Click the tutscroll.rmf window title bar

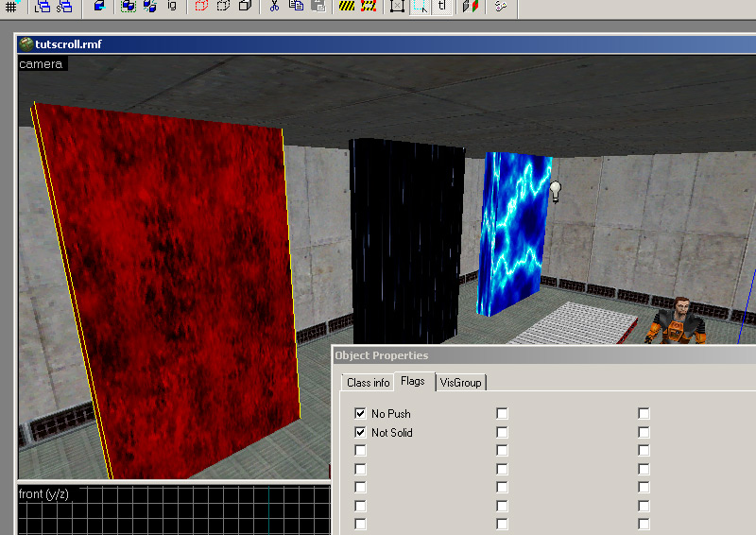387,43
